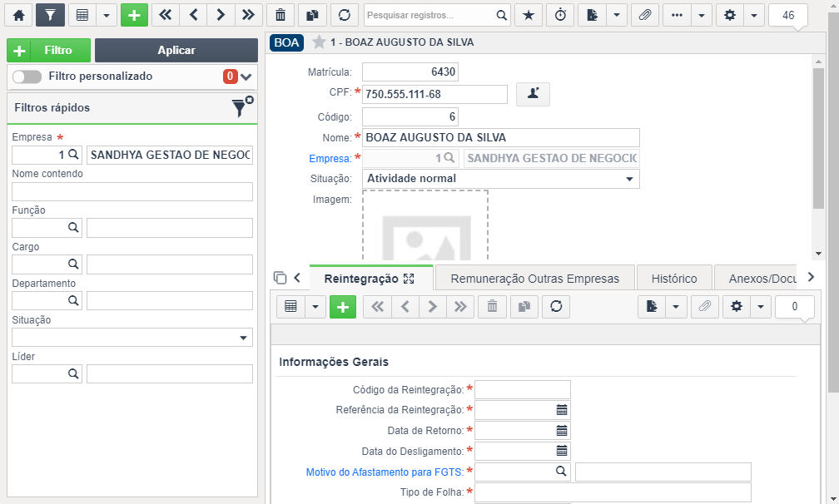Go to previous record in top toolbar

click(x=194, y=15)
